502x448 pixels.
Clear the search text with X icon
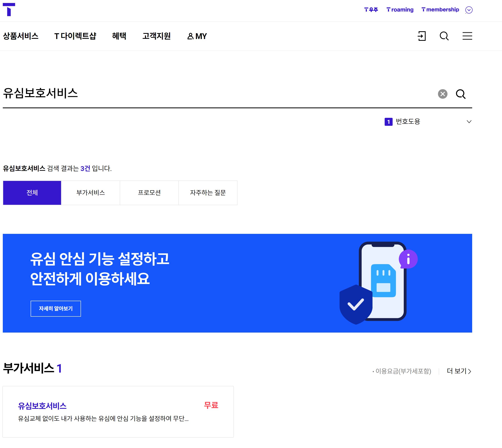pyautogui.click(x=443, y=94)
